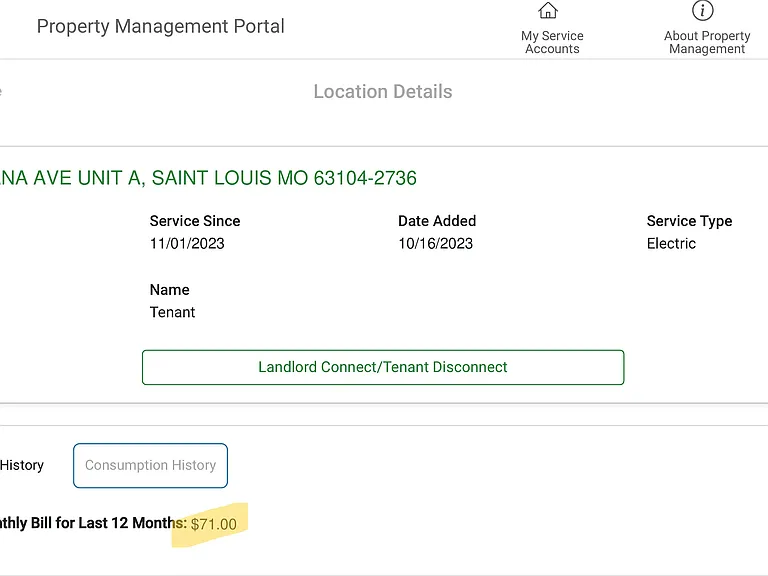Click the Saint Louis MO address heading
The width and height of the screenshot is (768, 576).
click(208, 178)
